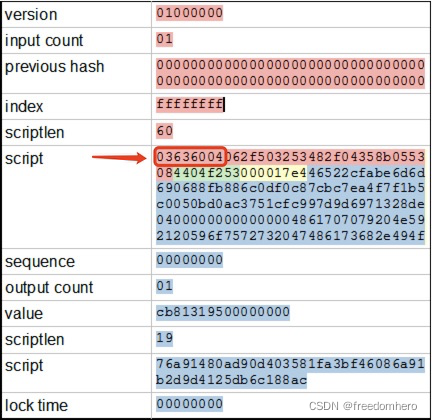
Task: Place cursor in index ffffffff field
Action: [189, 105]
